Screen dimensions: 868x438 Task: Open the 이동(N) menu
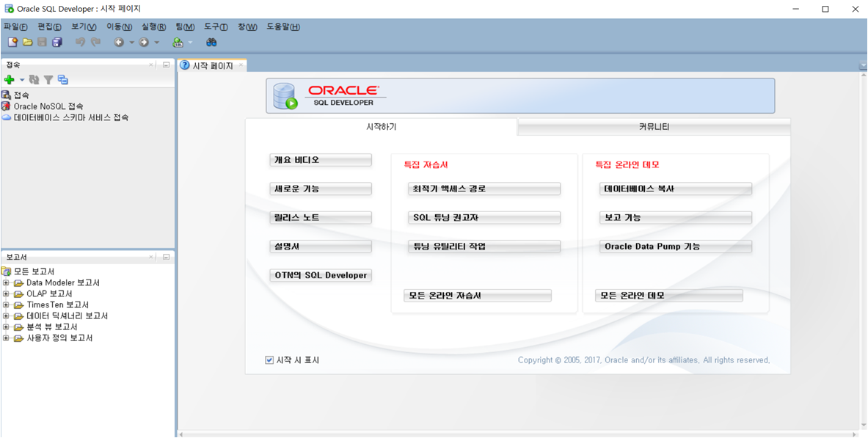(x=120, y=26)
